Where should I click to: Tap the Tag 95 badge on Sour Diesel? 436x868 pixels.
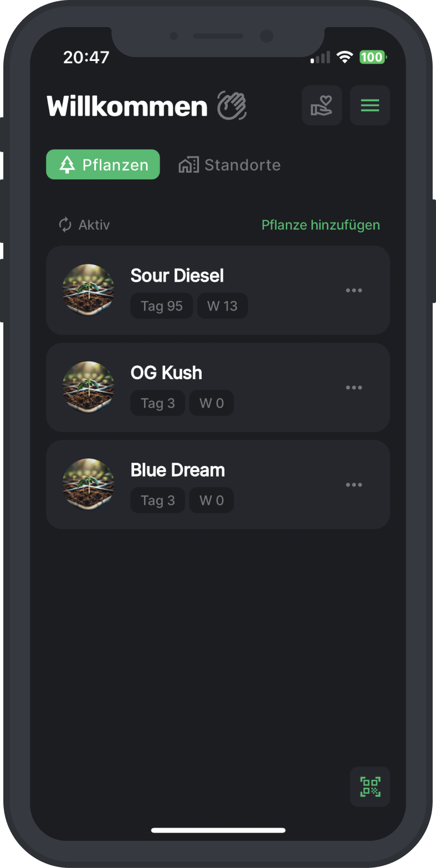click(161, 306)
